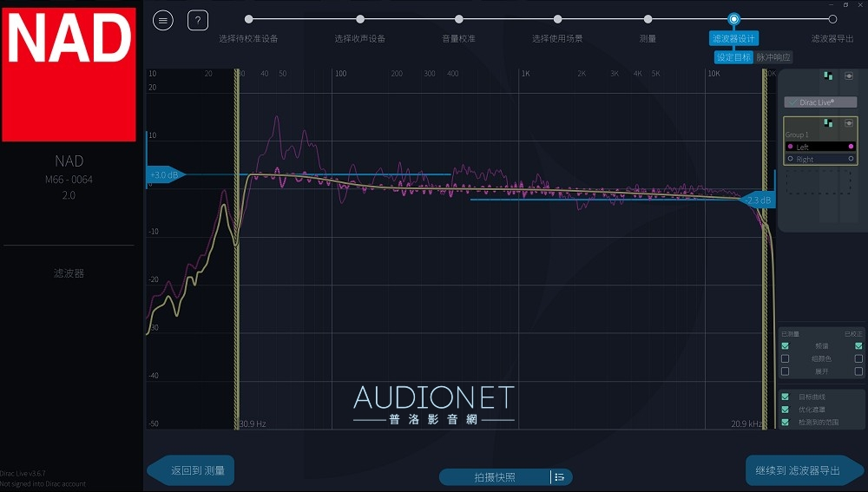
Task: Click 已校正 column header
Action: 853,334
